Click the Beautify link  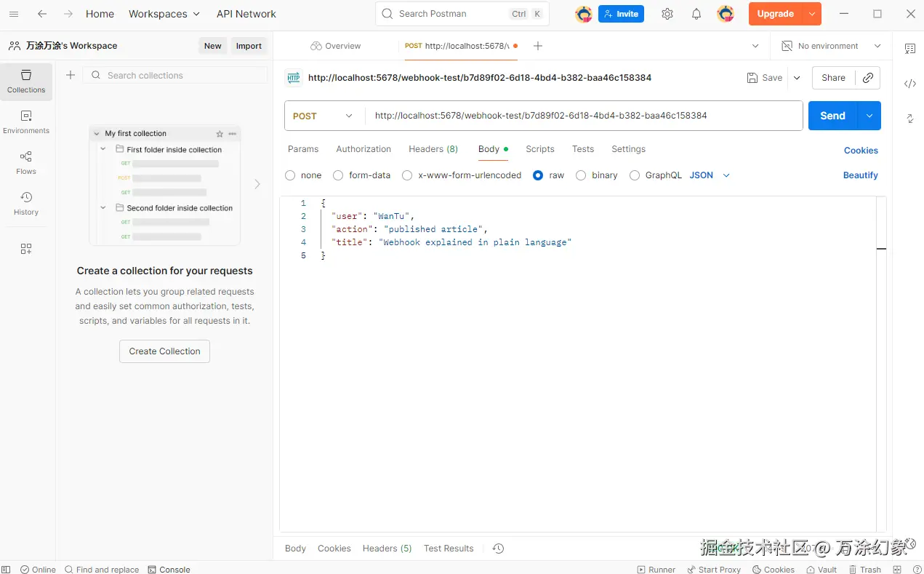861,175
